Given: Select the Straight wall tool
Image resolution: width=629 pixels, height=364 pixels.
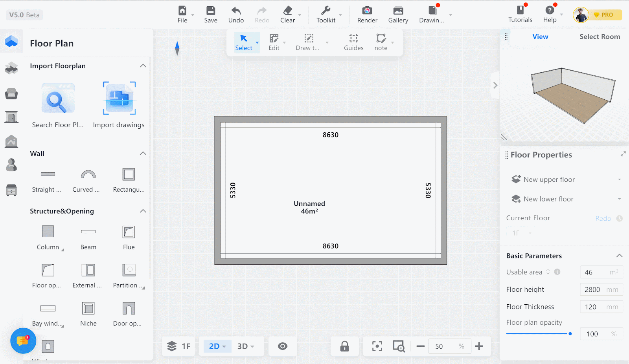Looking at the screenshot, I should (48, 174).
